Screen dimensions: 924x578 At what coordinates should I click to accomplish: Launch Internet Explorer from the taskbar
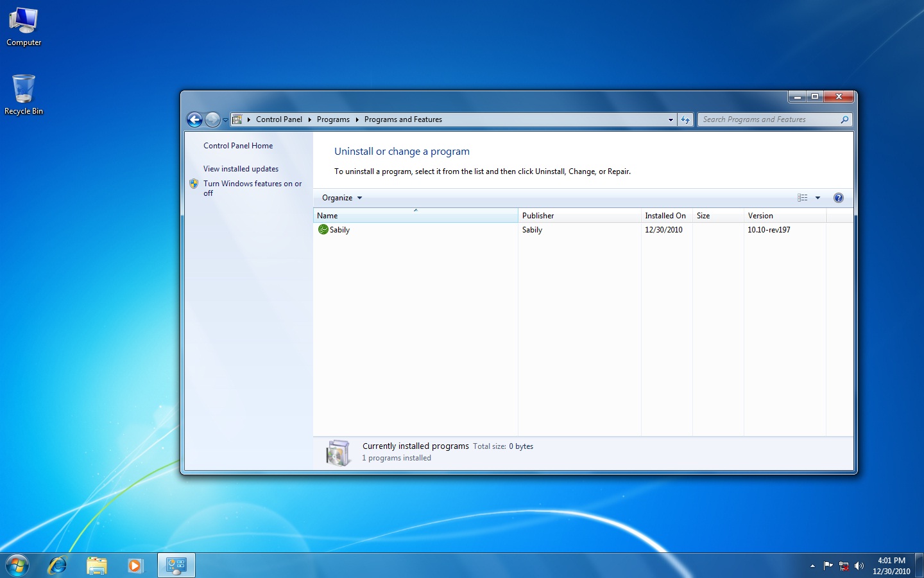pos(56,565)
